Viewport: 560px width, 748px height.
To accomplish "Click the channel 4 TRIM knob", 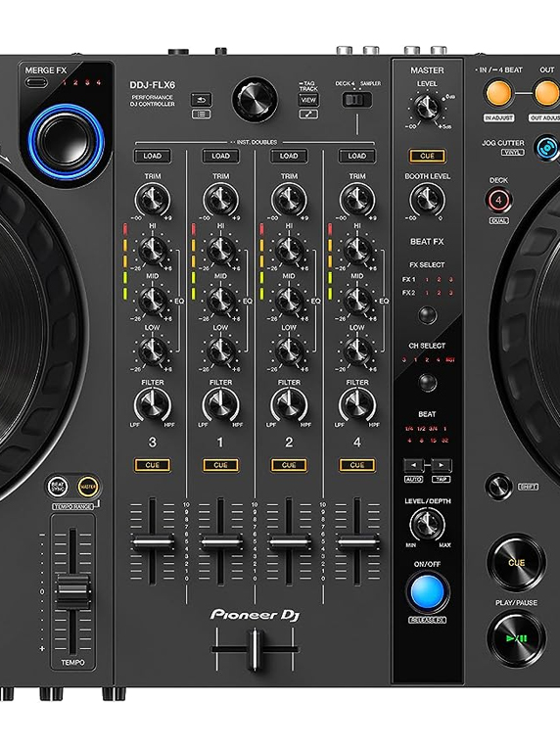I will pos(356,199).
